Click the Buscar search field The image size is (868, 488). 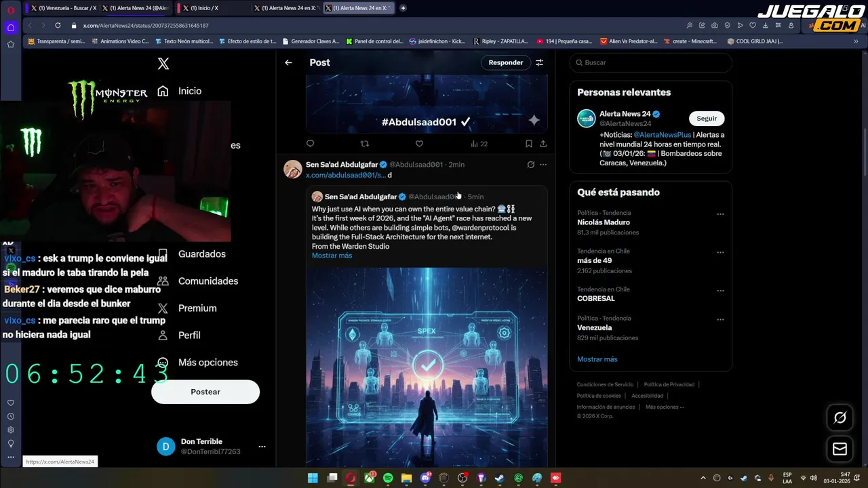point(651,62)
